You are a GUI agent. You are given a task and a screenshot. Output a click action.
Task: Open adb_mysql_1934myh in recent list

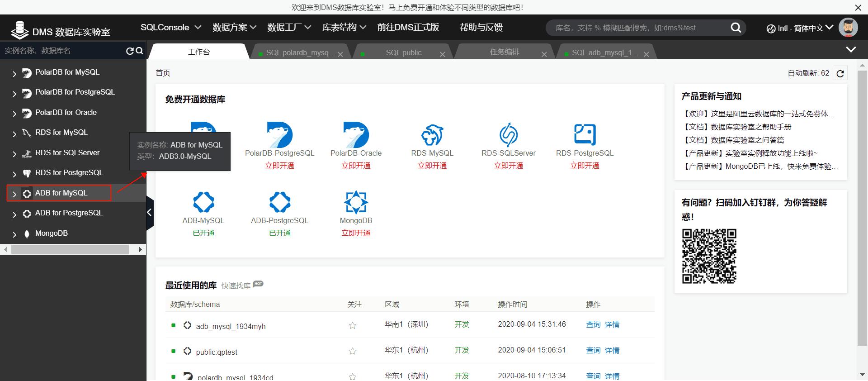[x=231, y=326]
